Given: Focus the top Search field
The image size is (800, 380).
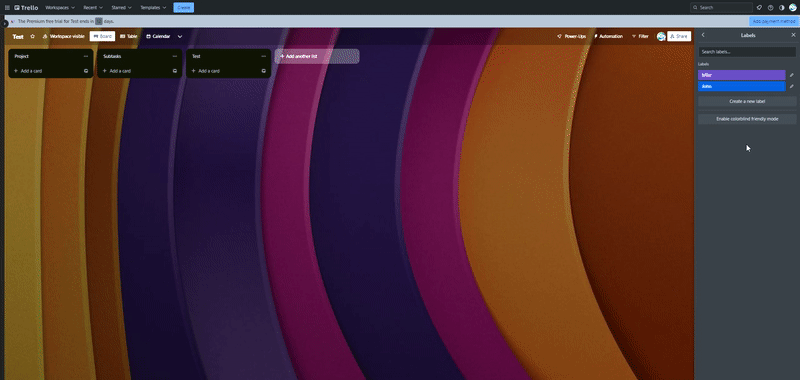Looking at the screenshot, I should pos(721,8).
